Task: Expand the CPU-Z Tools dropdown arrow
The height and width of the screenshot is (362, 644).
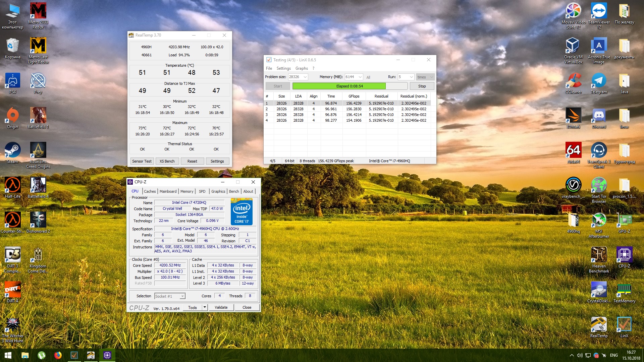Action: click(204, 307)
